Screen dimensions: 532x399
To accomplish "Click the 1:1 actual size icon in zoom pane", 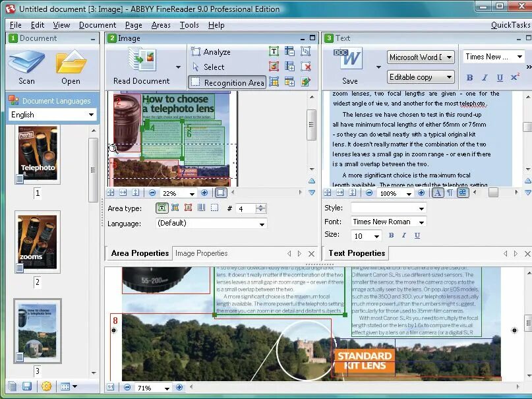I will point(111,387).
